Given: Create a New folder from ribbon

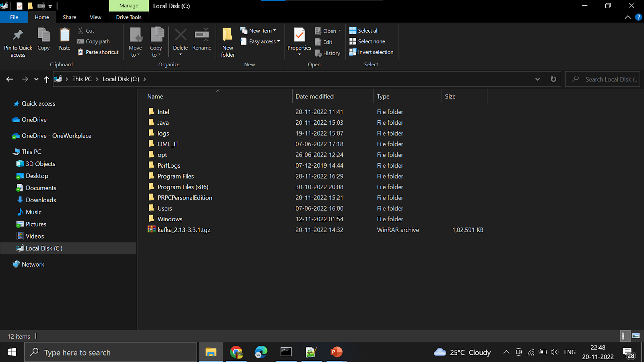Looking at the screenshot, I should (x=228, y=42).
